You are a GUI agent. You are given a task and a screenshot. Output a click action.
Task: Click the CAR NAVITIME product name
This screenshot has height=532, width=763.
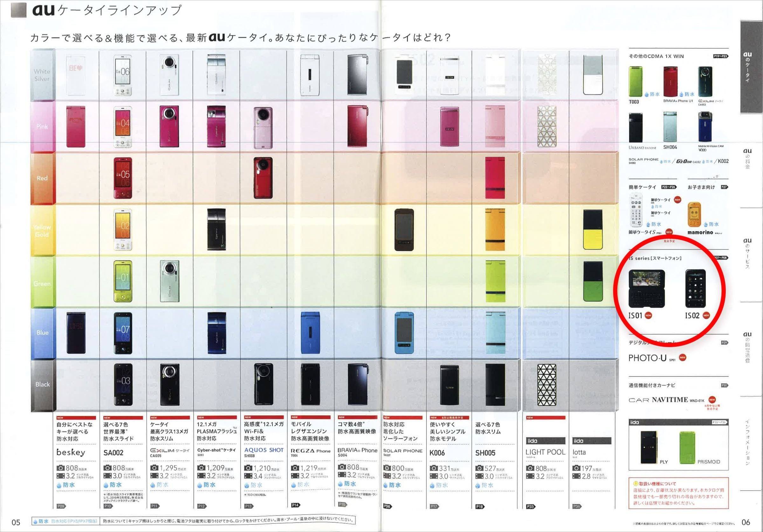[x=658, y=400]
